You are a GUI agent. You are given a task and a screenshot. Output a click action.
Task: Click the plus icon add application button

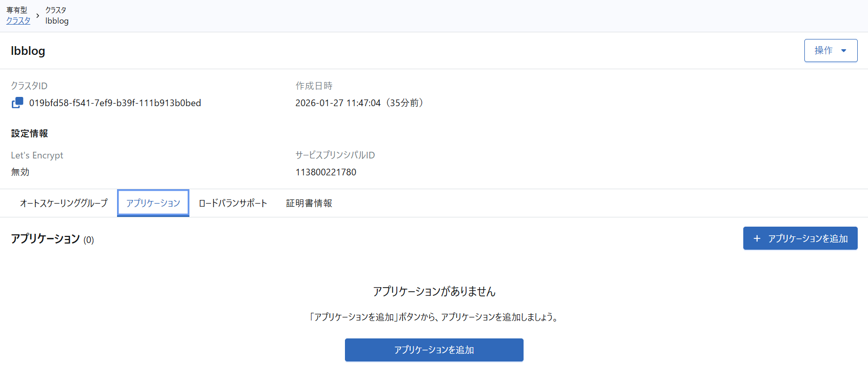(x=800, y=238)
